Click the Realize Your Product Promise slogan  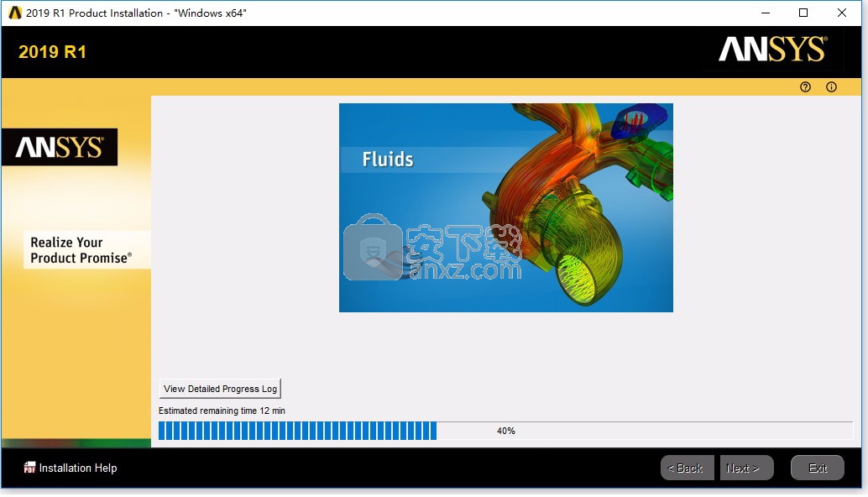click(x=81, y=250)
